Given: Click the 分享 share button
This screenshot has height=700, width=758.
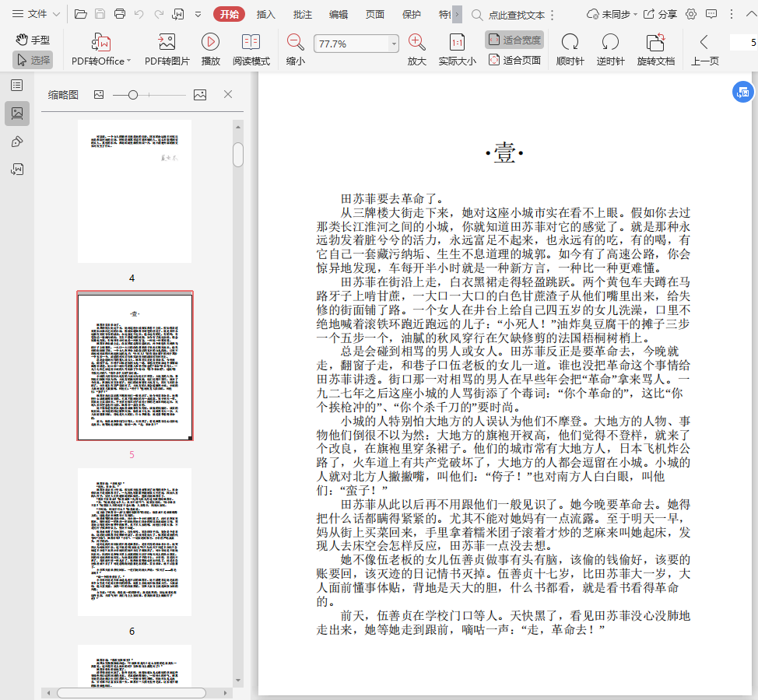Looking at the screenshot, I should point(660,15).
